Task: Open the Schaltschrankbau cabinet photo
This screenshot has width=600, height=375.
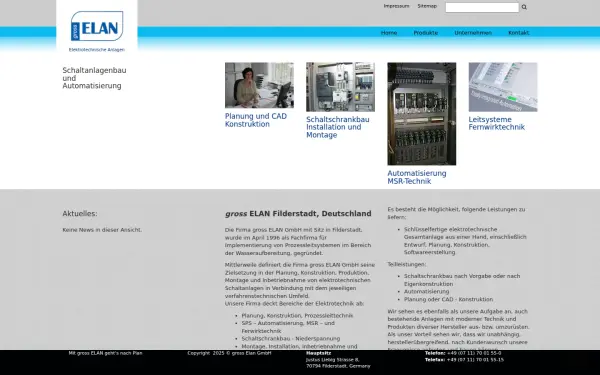Action: pyautogui.click(x=341, y=87)
